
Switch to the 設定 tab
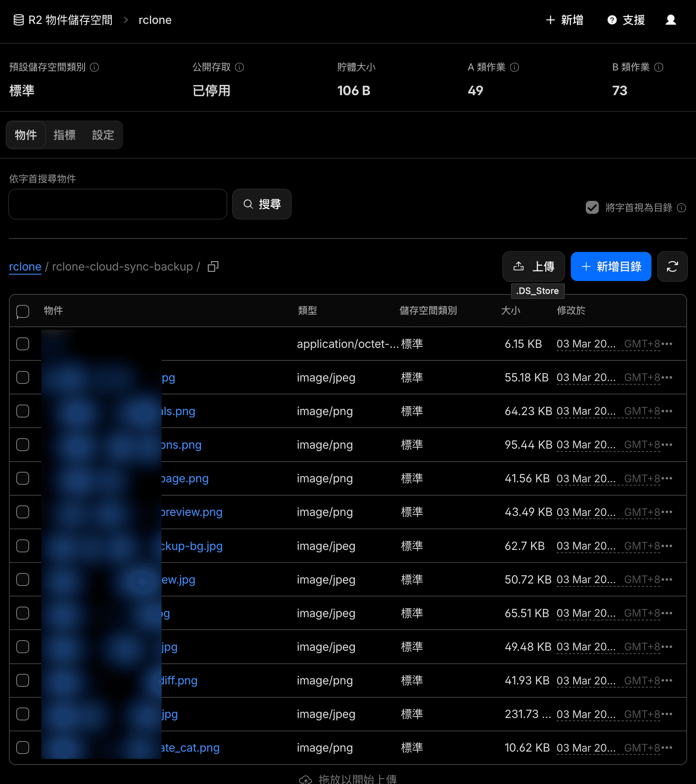pos(103,135)
